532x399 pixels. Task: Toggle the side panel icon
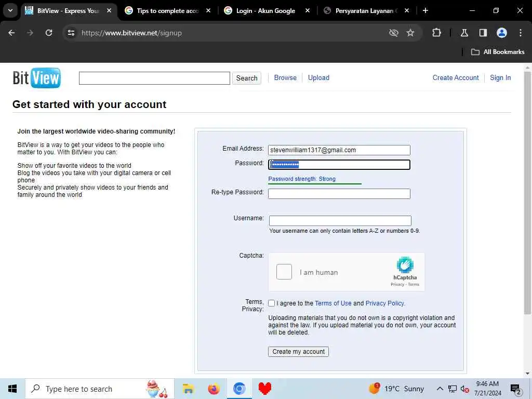[483, 33]
